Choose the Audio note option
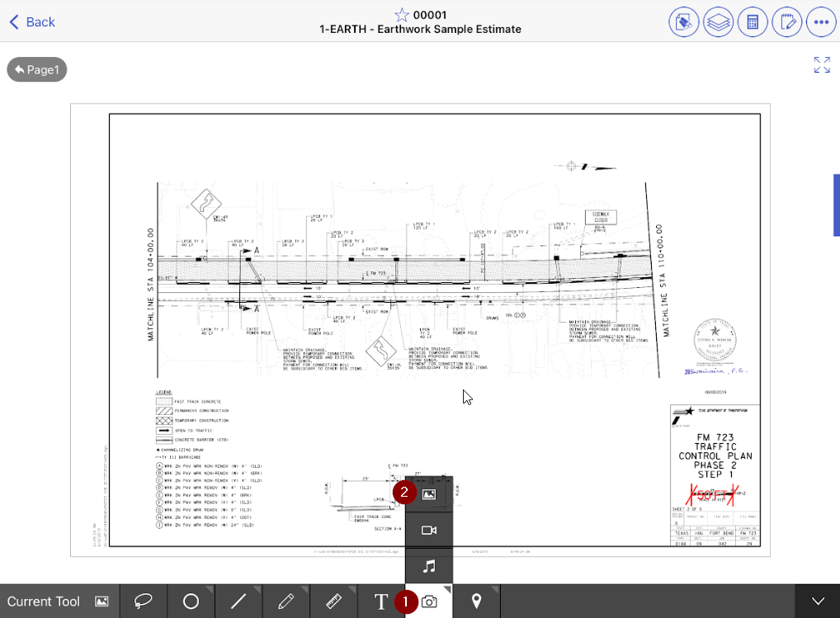The image size is (840, 618). pos(430,567)
